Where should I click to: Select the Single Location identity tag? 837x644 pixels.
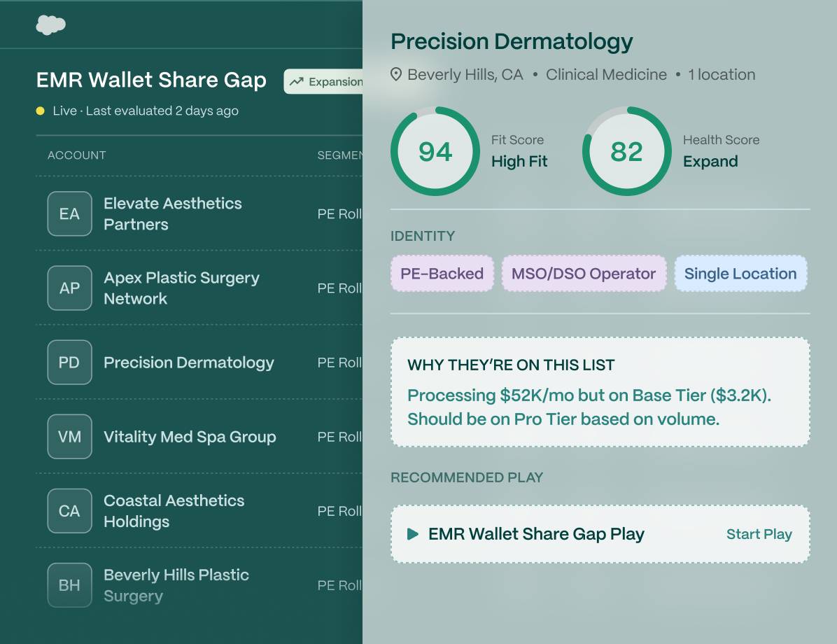(740, 274)
